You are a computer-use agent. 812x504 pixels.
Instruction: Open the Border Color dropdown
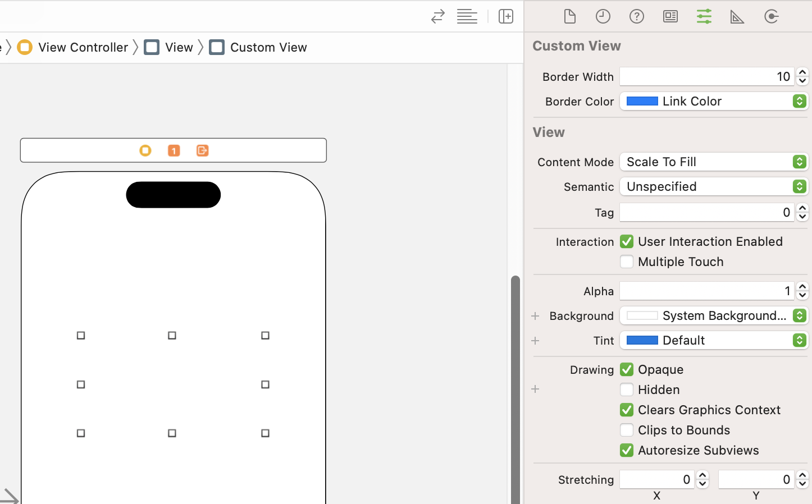(x=714, y=101)
